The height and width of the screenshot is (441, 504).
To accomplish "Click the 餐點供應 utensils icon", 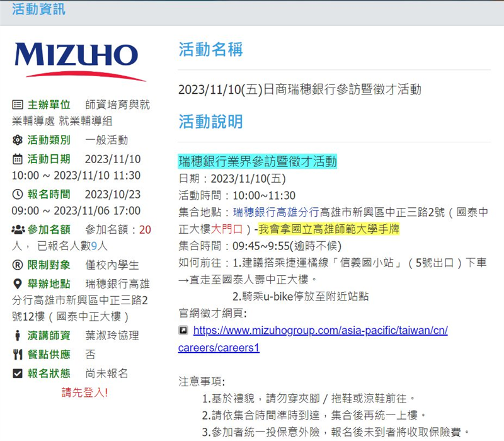I will tap(18, 354).
